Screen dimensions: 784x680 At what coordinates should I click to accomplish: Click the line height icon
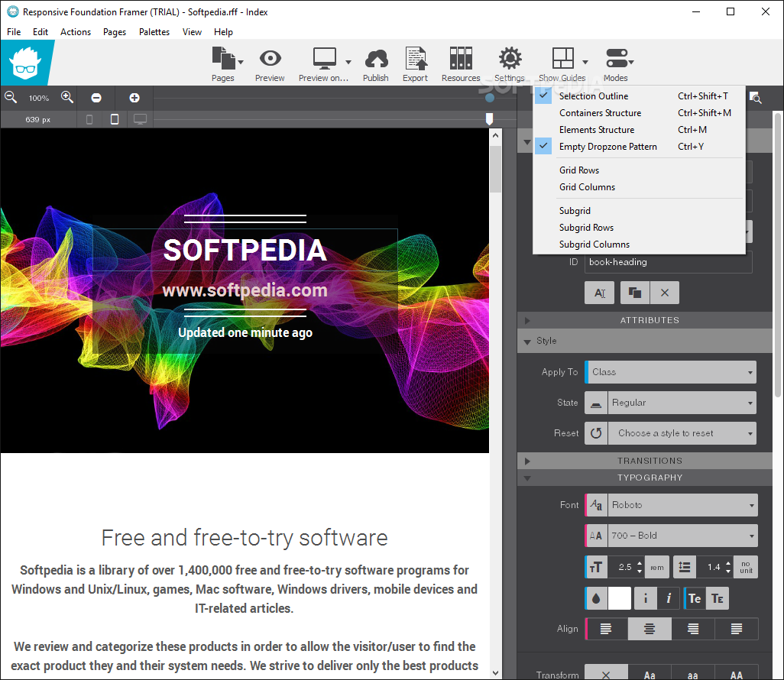685,567
